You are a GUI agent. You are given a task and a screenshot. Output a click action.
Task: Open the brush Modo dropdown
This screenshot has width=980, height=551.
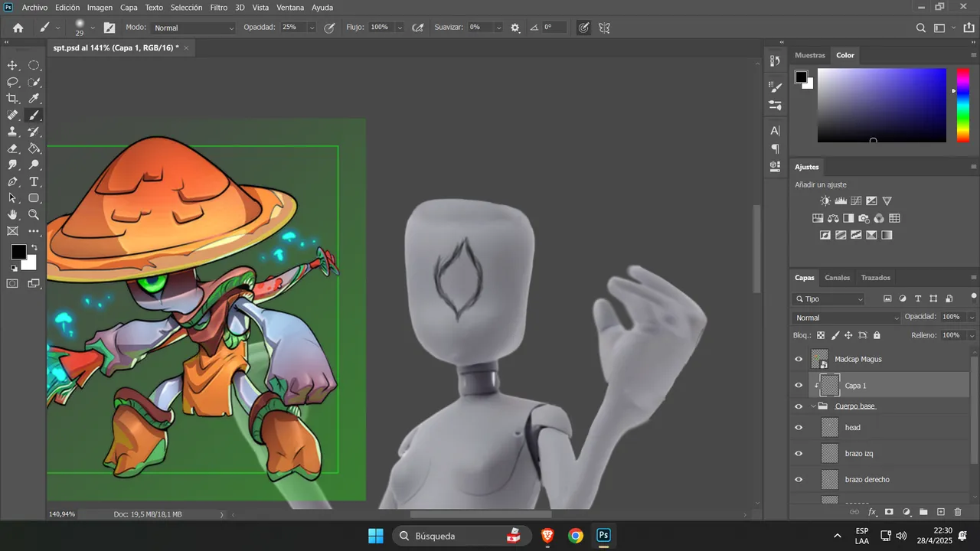coord(194,28)
